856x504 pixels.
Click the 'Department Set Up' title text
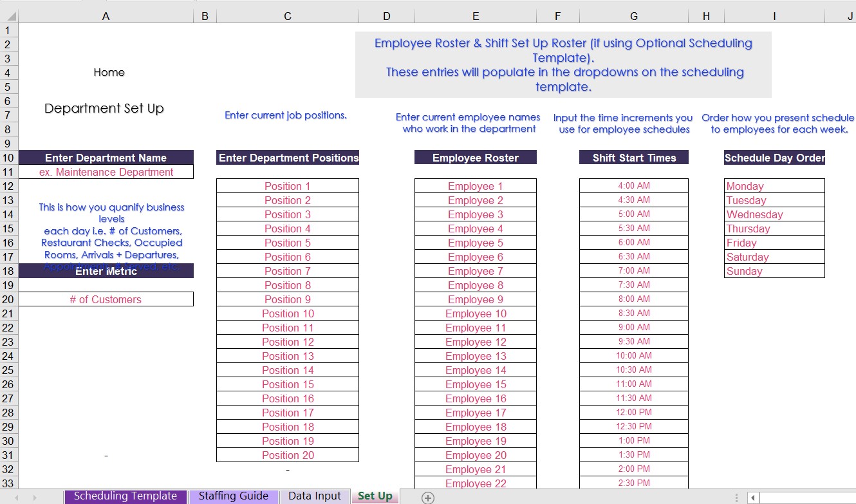[x=104, y=108]
